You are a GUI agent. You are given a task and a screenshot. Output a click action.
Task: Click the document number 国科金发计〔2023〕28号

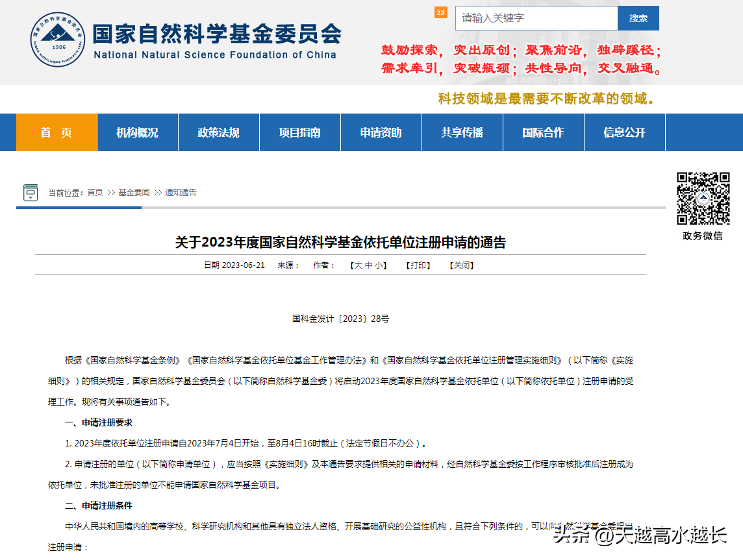(x=341, y=319)
